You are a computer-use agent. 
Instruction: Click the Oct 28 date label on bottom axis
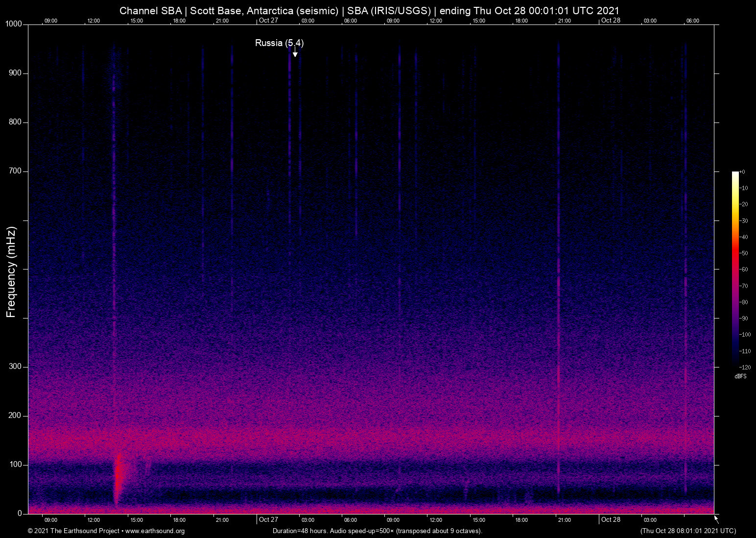pos(611,520)
